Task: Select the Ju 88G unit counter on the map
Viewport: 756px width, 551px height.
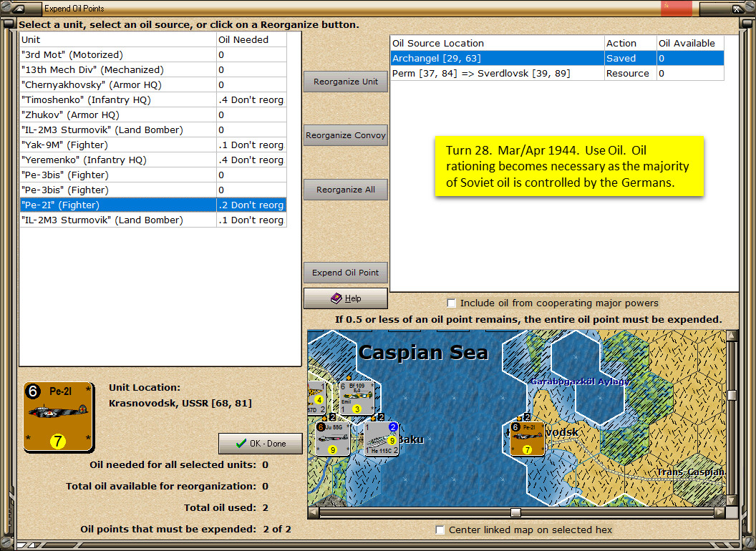Action: pos(333,439)
